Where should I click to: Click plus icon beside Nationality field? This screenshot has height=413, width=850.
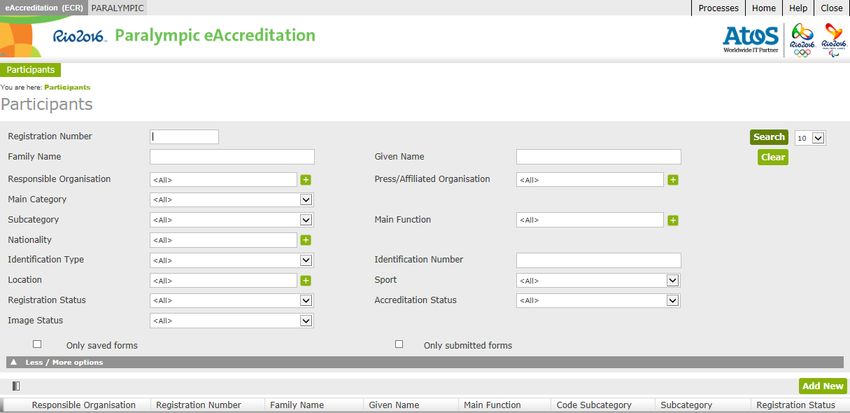(306, 240)
